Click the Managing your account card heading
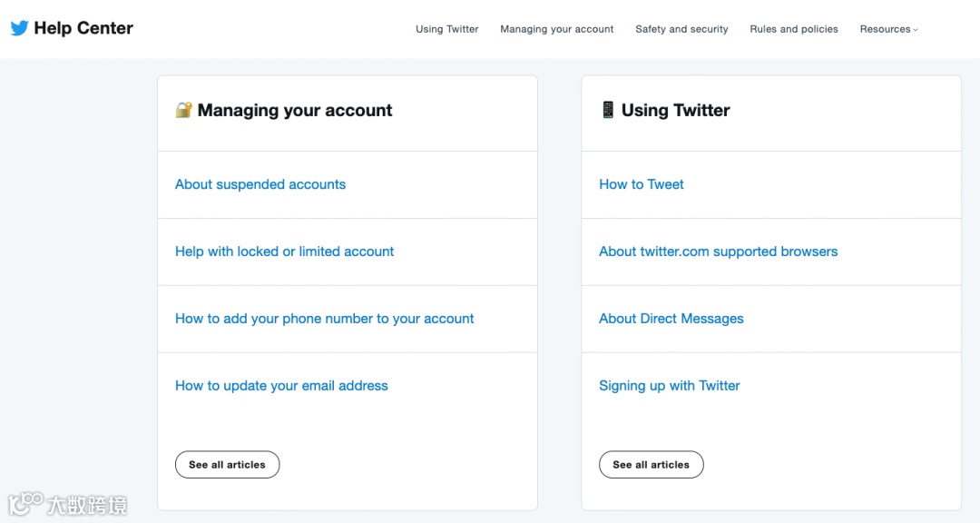Viewport: 980px width, 523px height. coord(295,111)
